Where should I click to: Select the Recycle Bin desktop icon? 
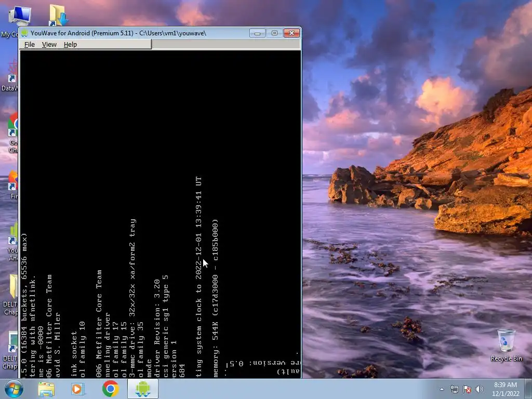(506, 345)
